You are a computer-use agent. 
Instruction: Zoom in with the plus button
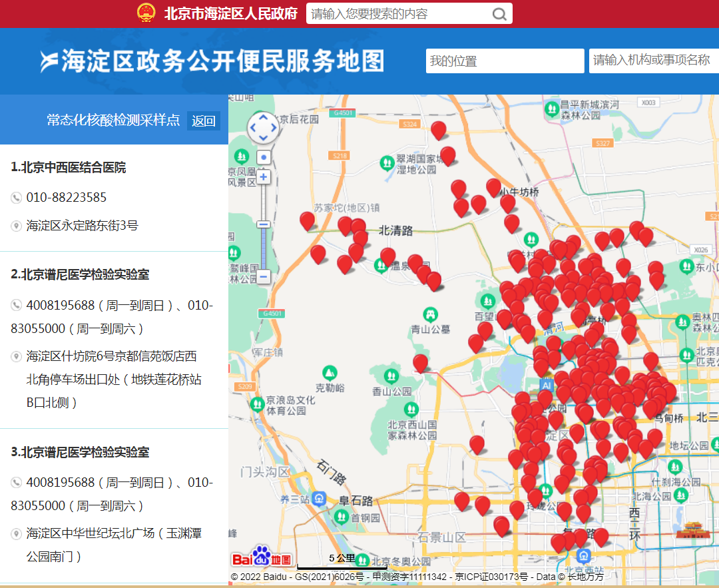click(x=264, y=177)
